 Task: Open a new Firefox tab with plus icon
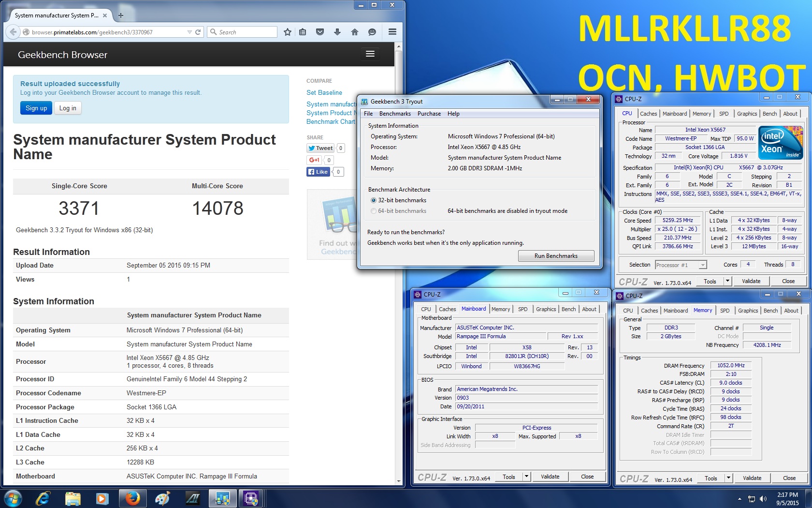(x=121, y=15)
